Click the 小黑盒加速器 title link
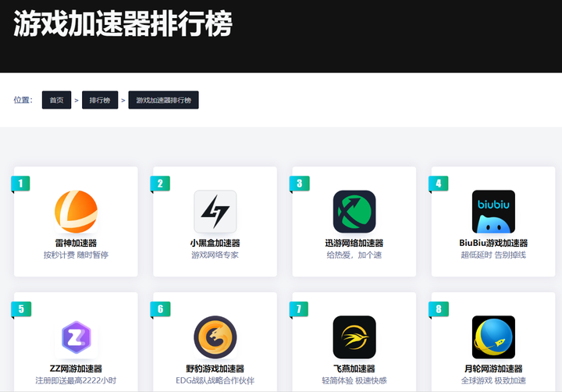 tap(215, 243)
